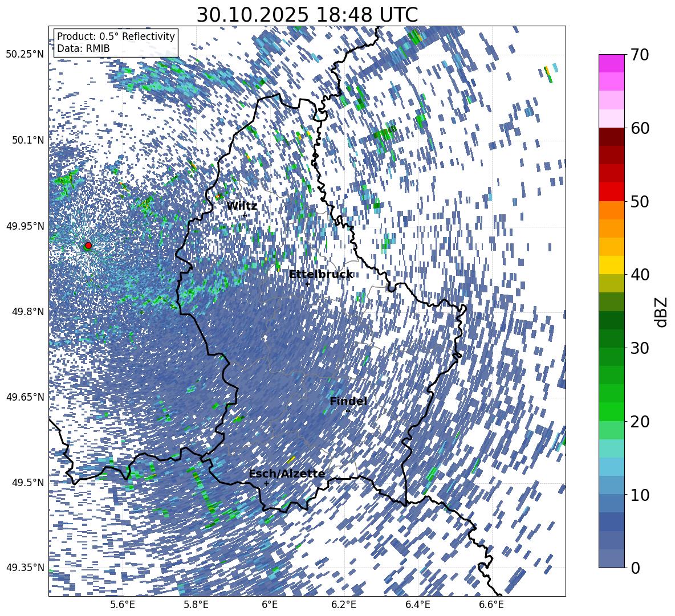675x616 pixels.
Task: Click the 49.5°N latitude tick label
Action: (29, 482)
